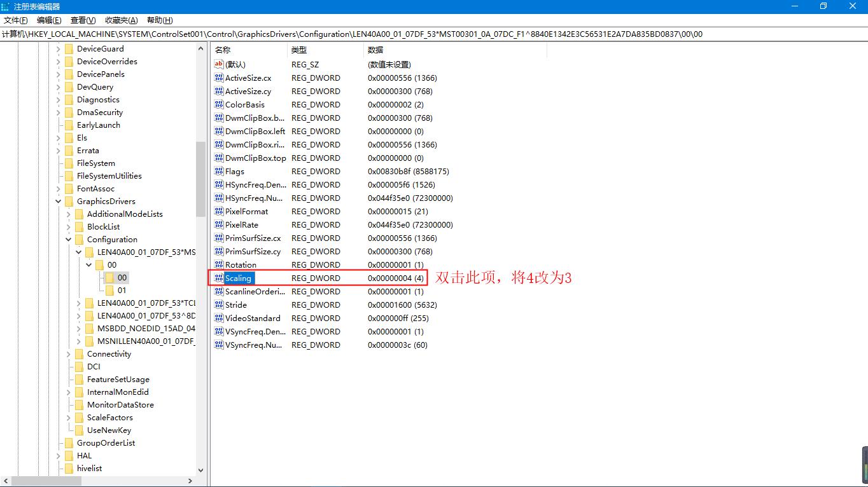Expand the DeviceGuard tree node
This screenshot has height=487, width=868.
pyautogui.click(x=59, y=49)
